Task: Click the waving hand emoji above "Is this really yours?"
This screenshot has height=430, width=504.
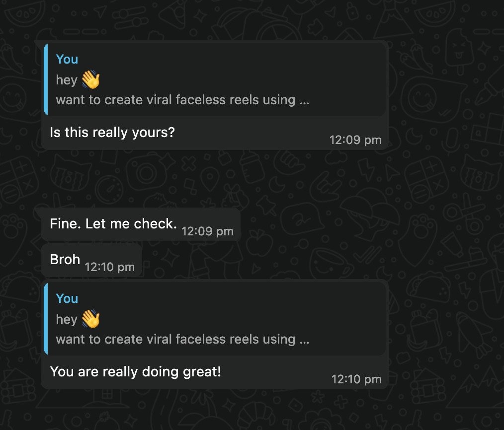Action: coord(90,79)
